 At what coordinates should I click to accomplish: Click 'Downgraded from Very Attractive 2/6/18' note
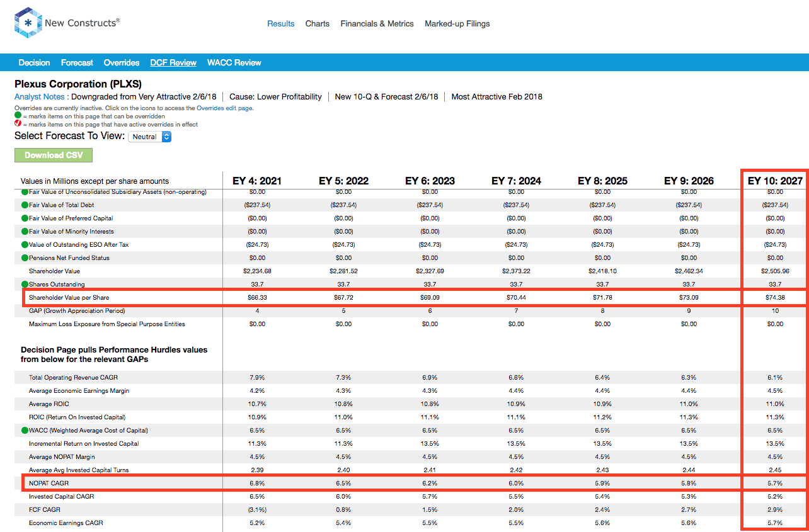[x=144, y=96]
